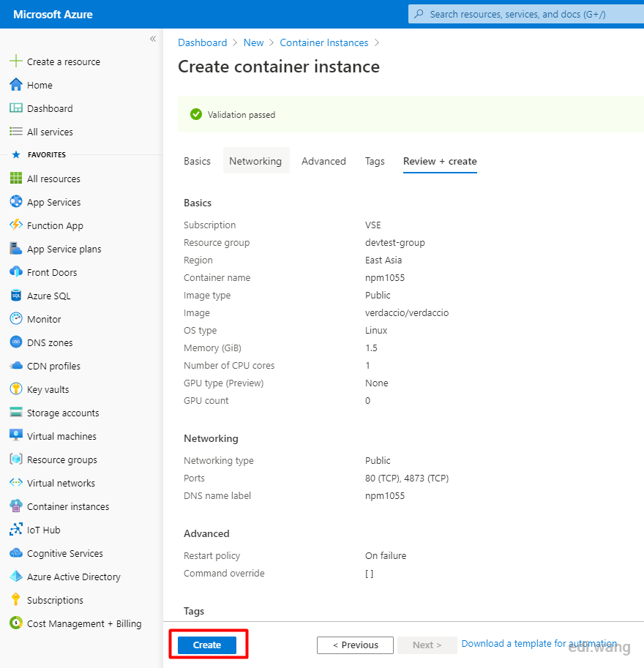Select the Subscriptions key icon
The image size is (644, 668).
tap(16, 599)
